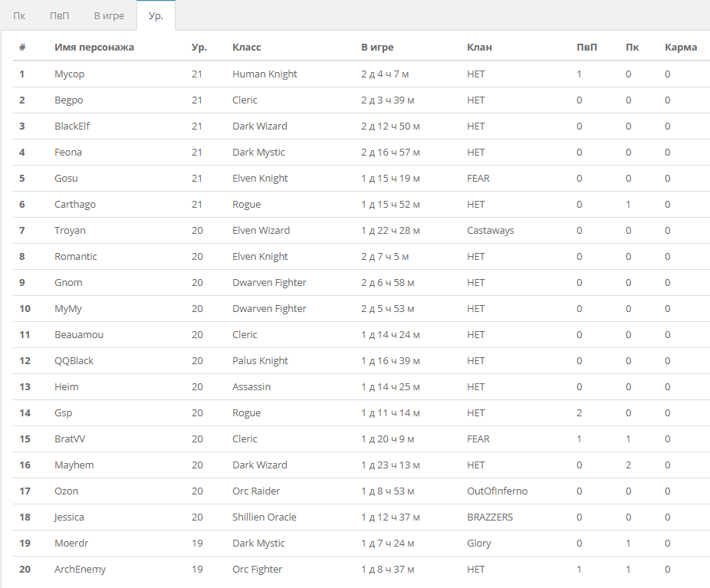Click the OutOfInferno clan entry

point(497,491)
